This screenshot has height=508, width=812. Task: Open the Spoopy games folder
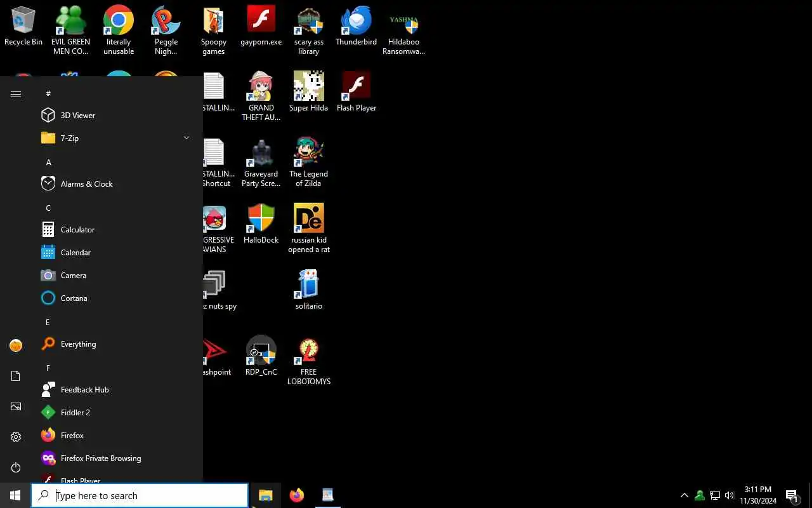[214, 30]
